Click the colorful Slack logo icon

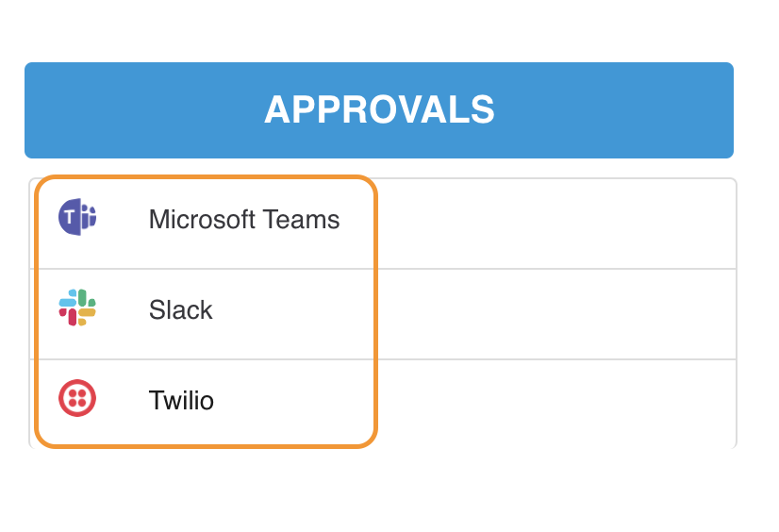click(77, 308)
